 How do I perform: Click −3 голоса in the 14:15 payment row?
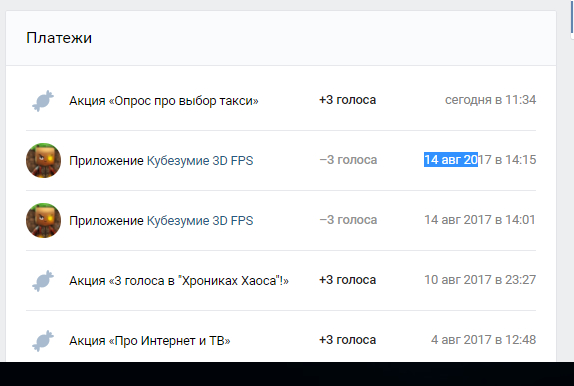click(x=348, y=160)
